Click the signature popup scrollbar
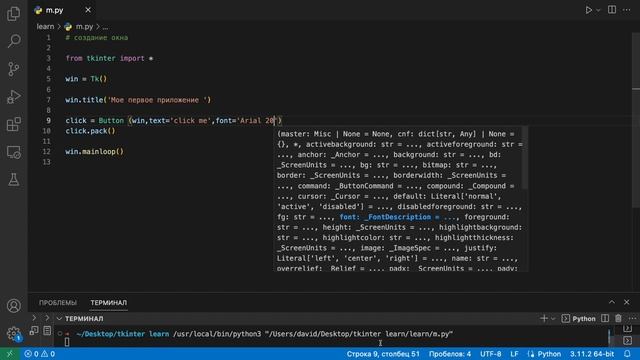 pos(524,158)
